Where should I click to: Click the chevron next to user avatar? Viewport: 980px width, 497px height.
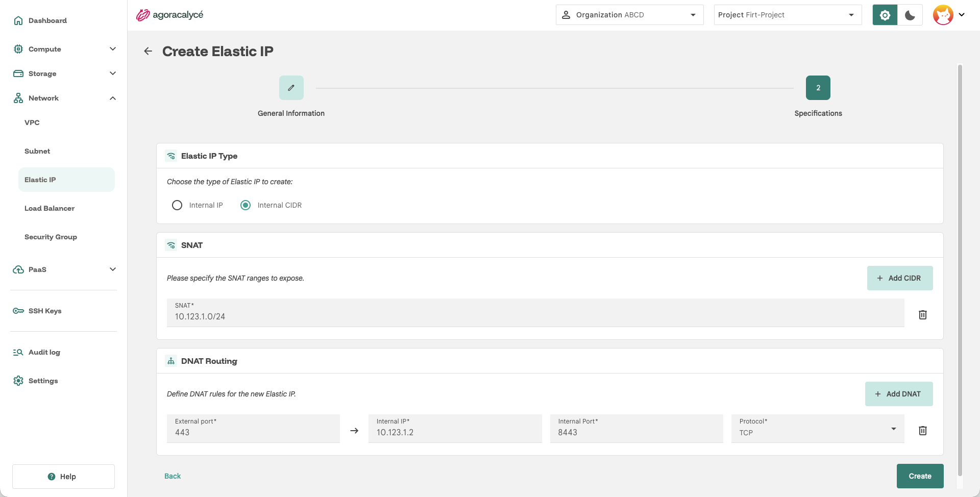(962, 15)
